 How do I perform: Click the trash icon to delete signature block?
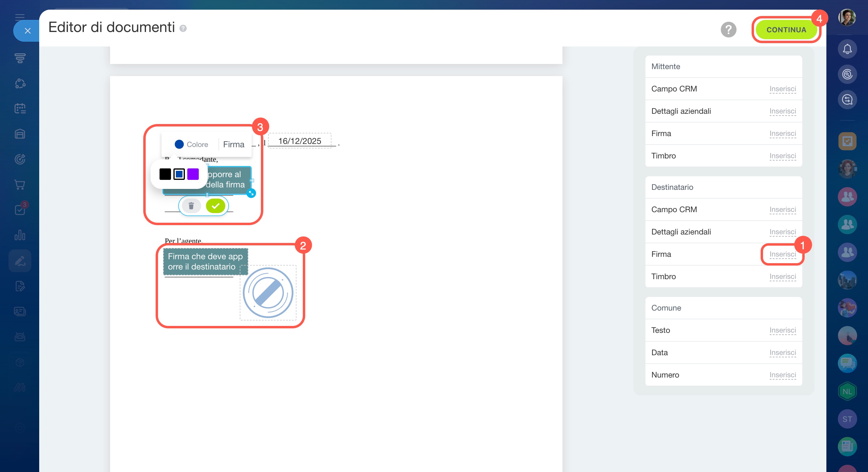[191, 206]
